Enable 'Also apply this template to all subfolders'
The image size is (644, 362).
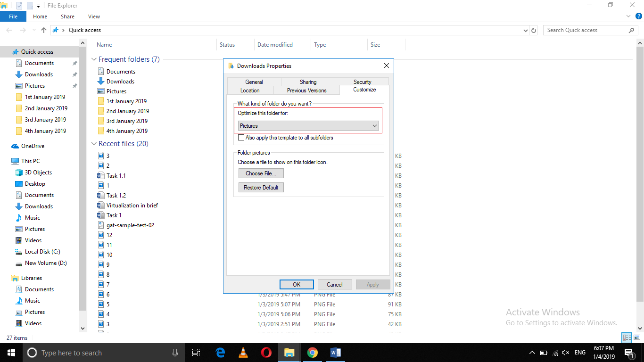click(x=241, y=138)
